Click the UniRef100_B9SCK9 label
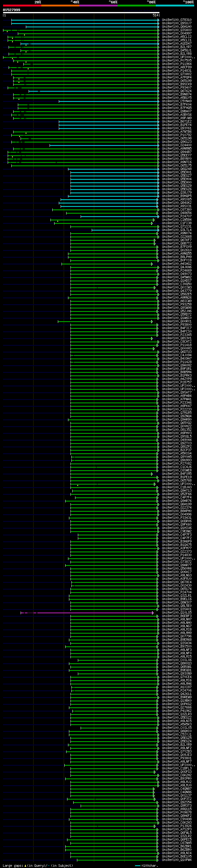 click(x=177, y=84)
